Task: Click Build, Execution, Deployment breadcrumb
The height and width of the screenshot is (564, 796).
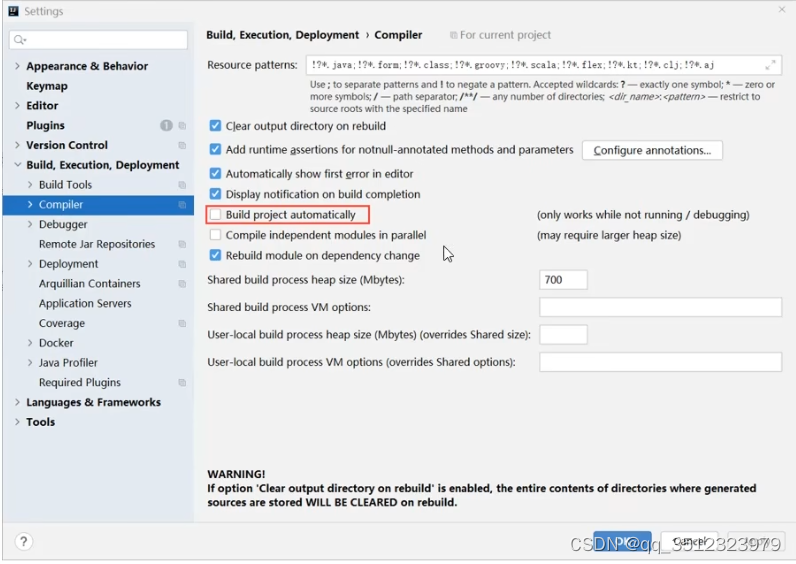Action: [x=282, y=35]
